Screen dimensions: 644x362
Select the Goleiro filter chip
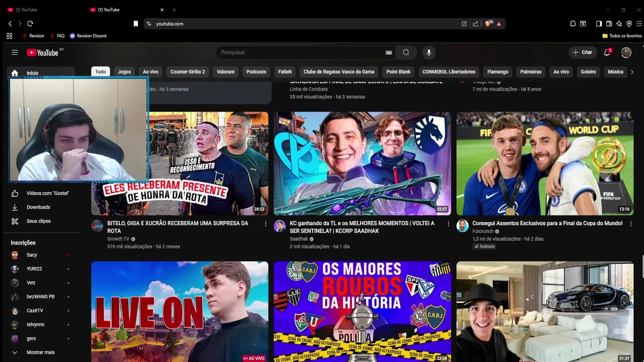[588, 72]
